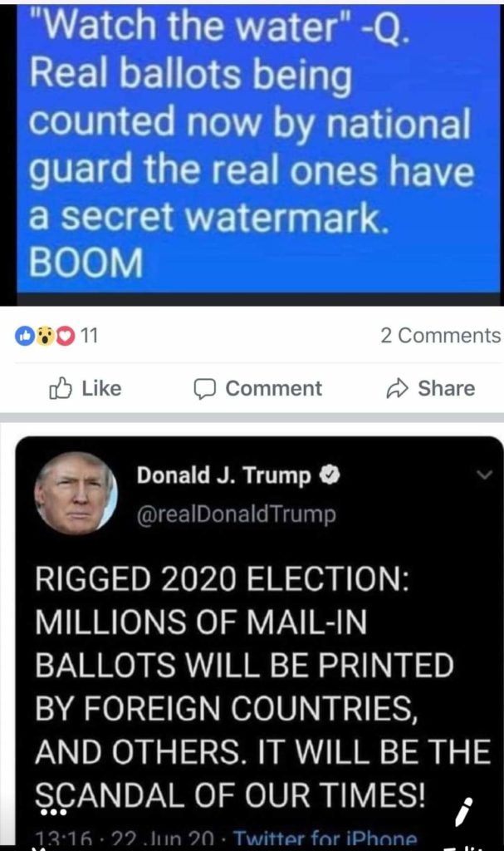Click the Twitter for iPhone link
Image resolution: width=504 pixels, height=851 pixels.
pos(325,839)
